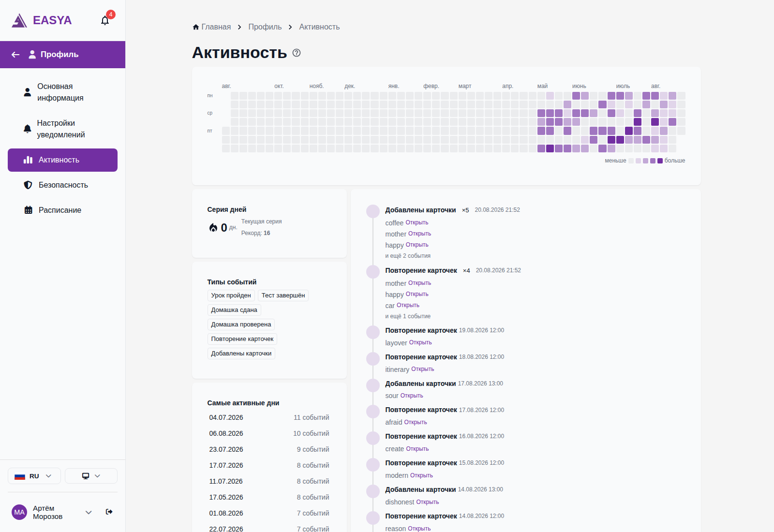Viewport: 774px width, 532px height.
Task: Click the darkest legend swatch near больше
Action: coord(660,161)
